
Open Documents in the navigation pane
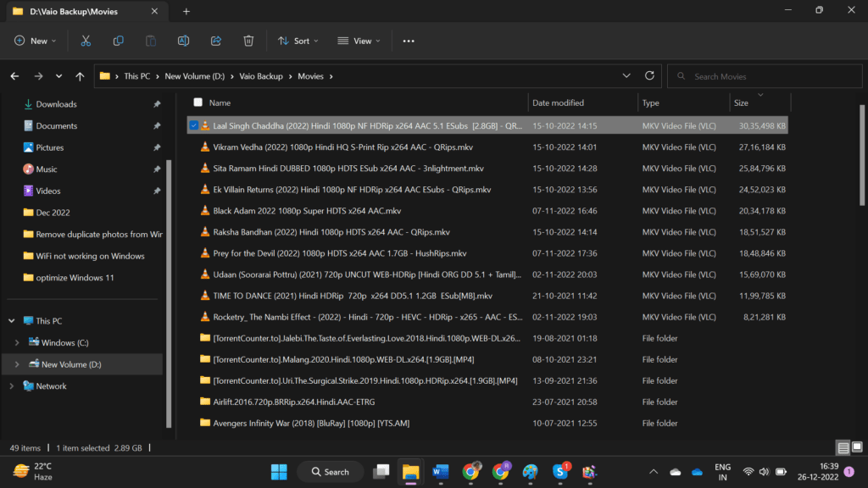[x=56, y=125]
